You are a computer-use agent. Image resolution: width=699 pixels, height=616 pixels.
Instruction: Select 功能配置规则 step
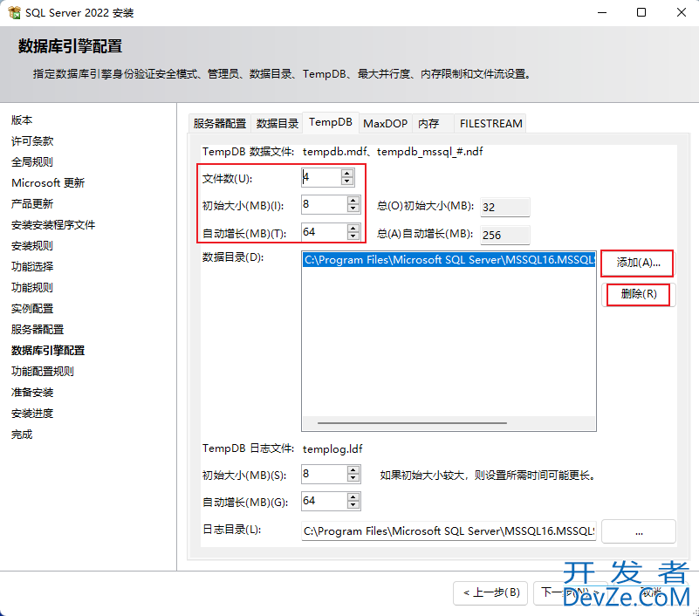tap(43, 372)
